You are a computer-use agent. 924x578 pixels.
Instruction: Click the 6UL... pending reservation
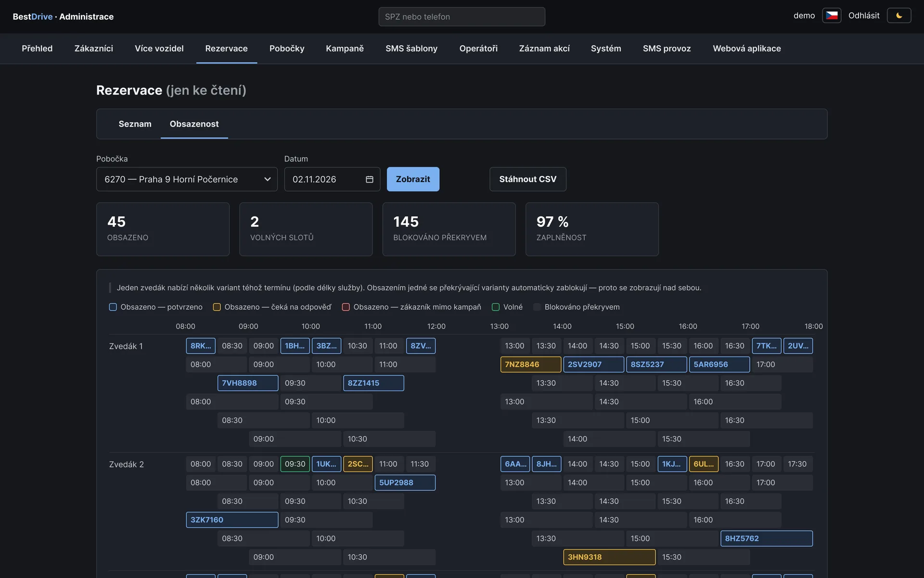coord(704,464)
